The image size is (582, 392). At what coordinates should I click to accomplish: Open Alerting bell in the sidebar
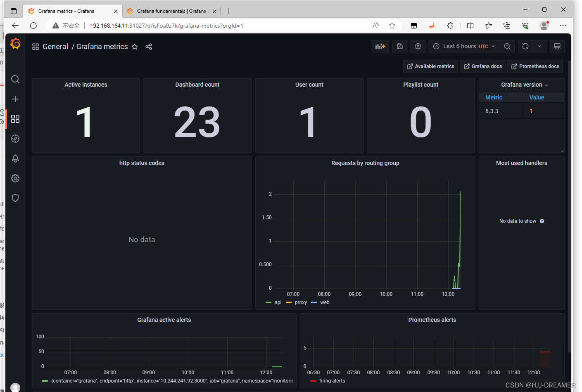point(15,158)
